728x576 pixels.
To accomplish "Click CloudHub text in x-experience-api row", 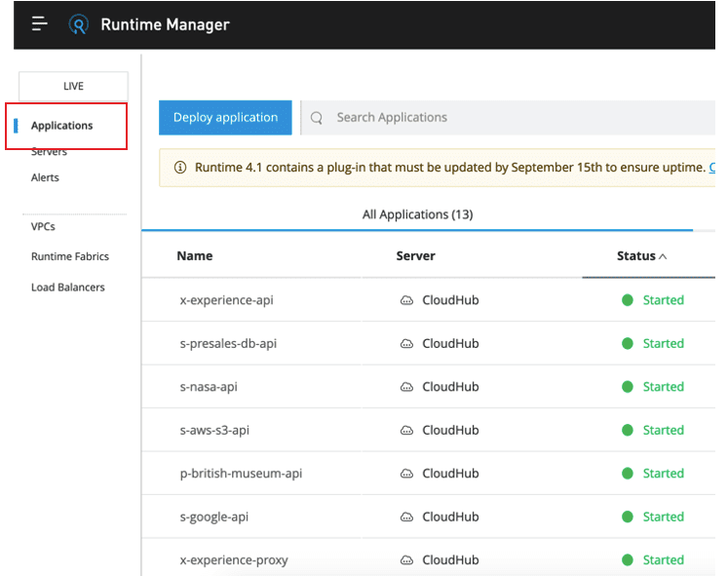I will [450, 300].
